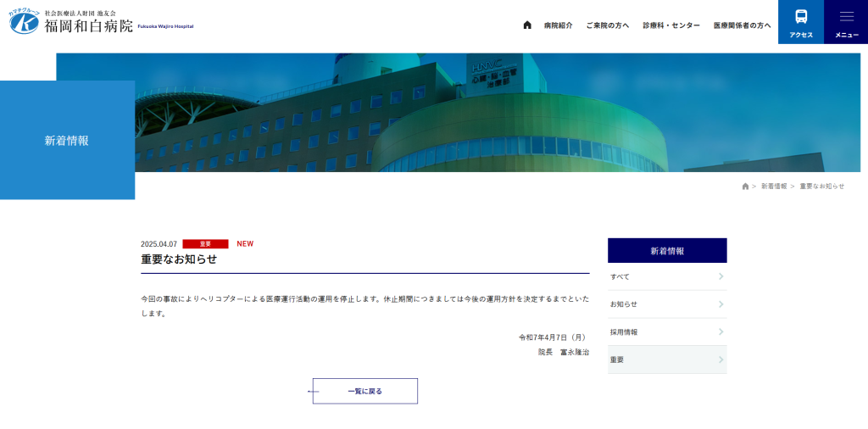
Task: Go to 医療関係者の方へ menu
Action: pos(742,25)
